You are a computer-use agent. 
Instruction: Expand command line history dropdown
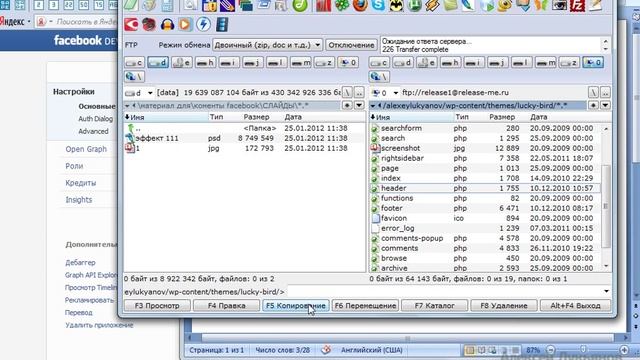pyautogui.click(x=607, y=291)
